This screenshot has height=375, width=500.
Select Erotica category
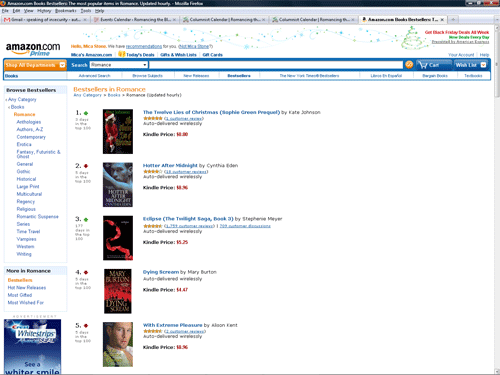click(x=24, y=144)
